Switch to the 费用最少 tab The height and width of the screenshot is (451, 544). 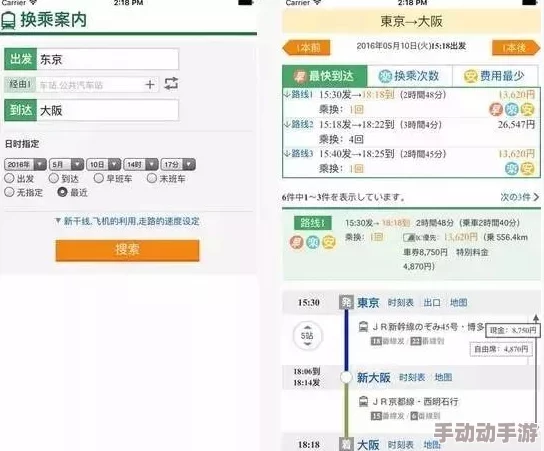[496, 76]
